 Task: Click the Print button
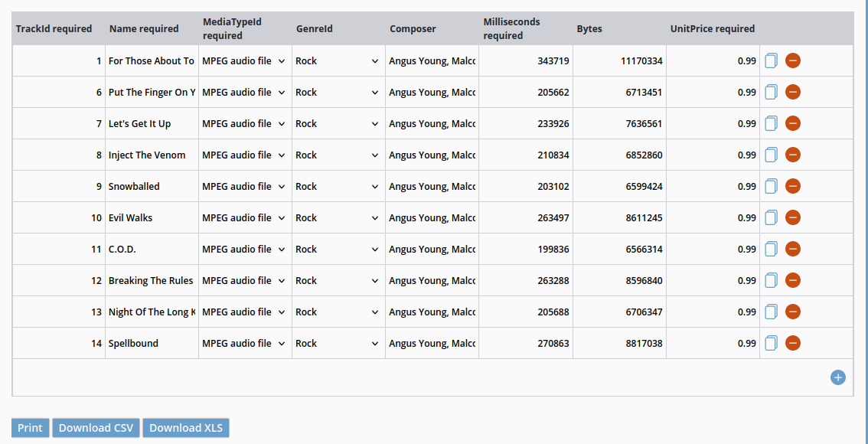click(31, 428)
